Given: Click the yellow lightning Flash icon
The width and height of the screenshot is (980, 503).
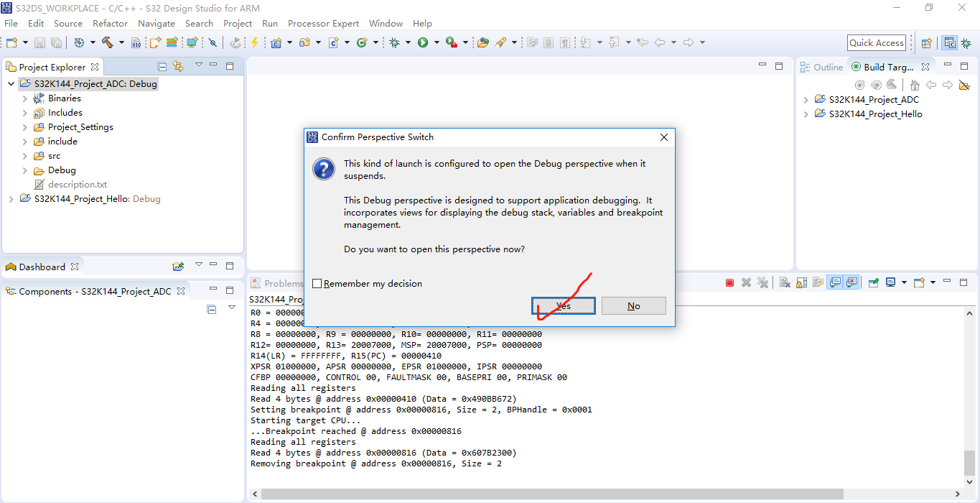Looking at the screenshot, I should click(254, 42).
